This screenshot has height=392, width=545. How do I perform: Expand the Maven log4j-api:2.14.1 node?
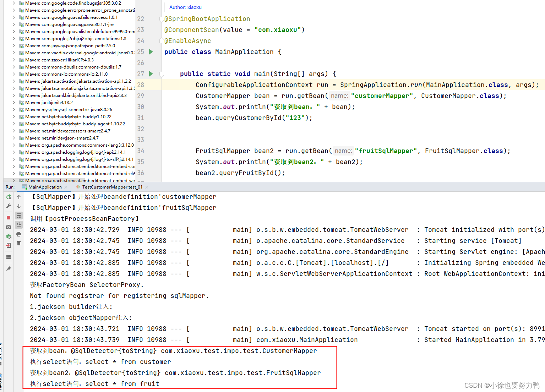[x=14, y=152]
